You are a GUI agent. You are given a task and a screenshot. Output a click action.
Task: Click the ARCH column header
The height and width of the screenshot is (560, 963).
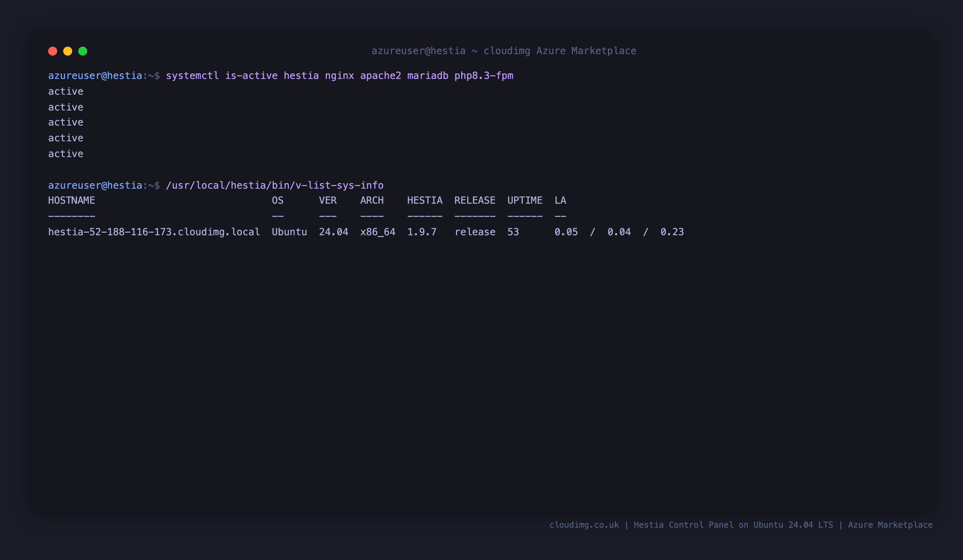tap(372, 200)
